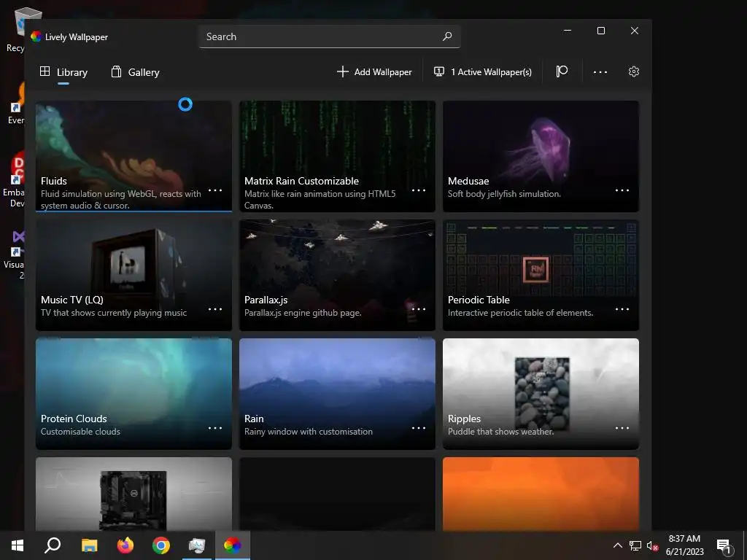The height and width of the screenshot is (560, 747).
Task: Click the plus icon of Add Wallpaper
Action: coord(343,71)
